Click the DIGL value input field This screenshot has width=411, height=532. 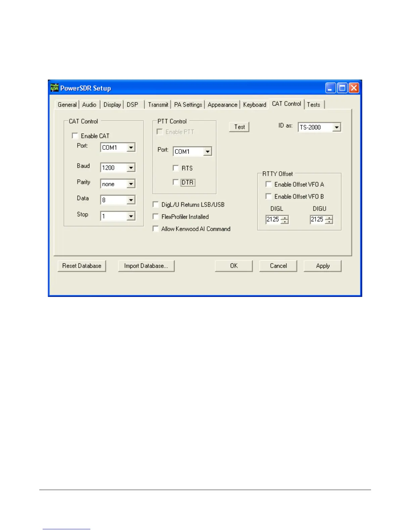click(x=273, y=220)
